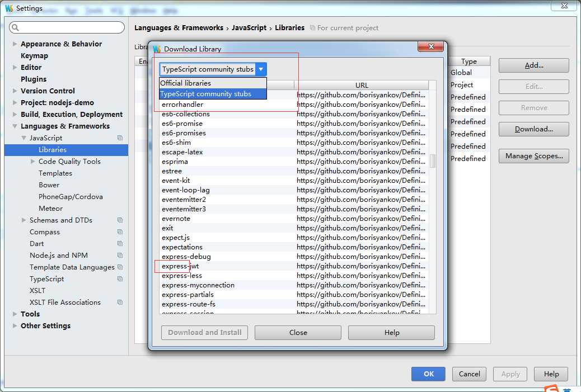Select esprima library row
Image resolution: width=581 pixels, height=392 pixels.
click(293, 162)
